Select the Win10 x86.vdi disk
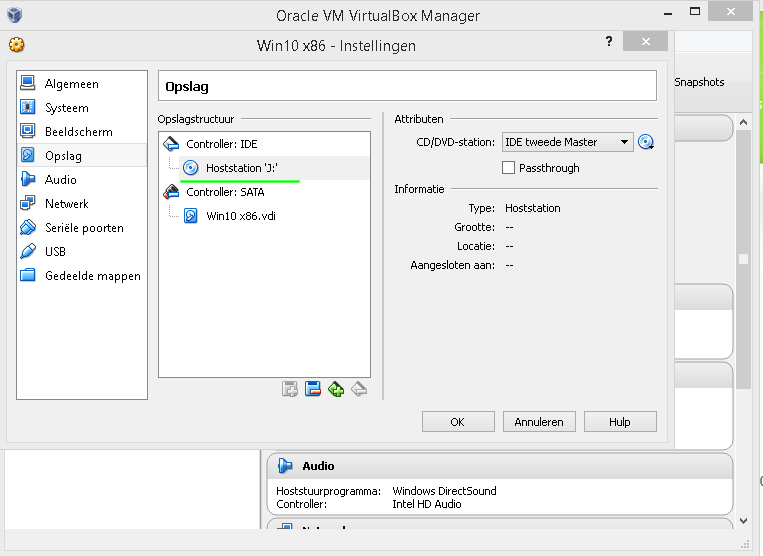763x556 pixels. [x=240, y=215]
